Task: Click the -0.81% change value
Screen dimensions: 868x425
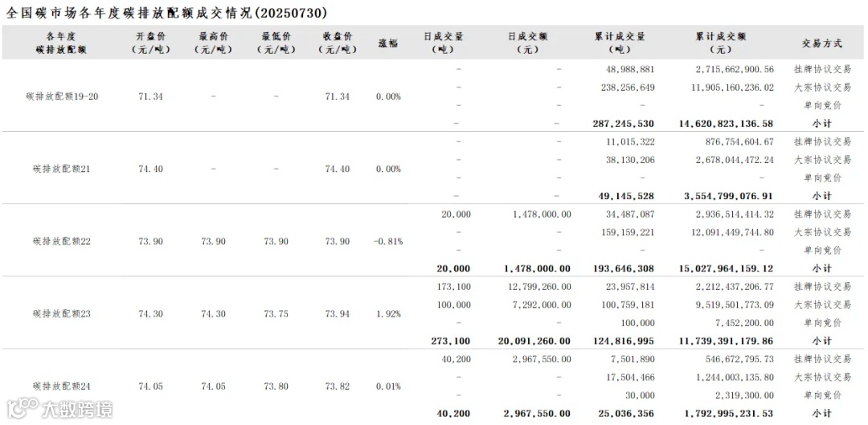Action: [x=388, y=241]
